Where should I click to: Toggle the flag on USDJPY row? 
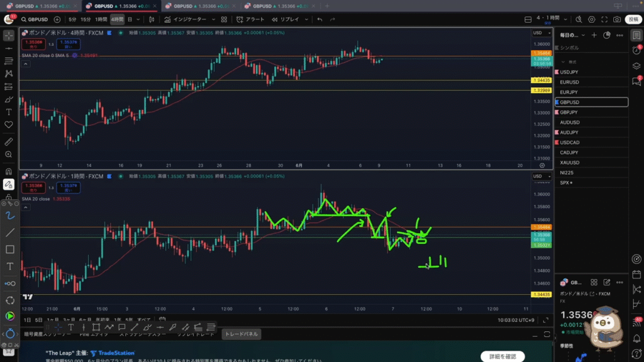click(557, 72)
